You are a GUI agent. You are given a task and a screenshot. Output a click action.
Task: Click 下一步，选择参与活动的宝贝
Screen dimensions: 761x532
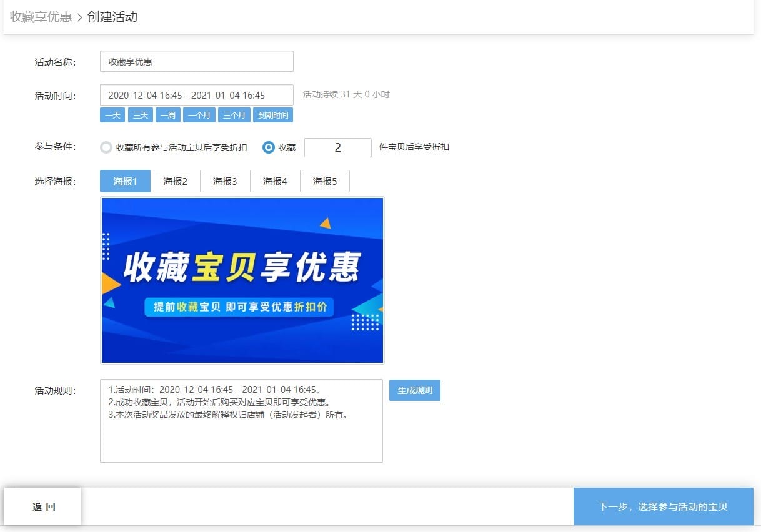click(664, 506)
